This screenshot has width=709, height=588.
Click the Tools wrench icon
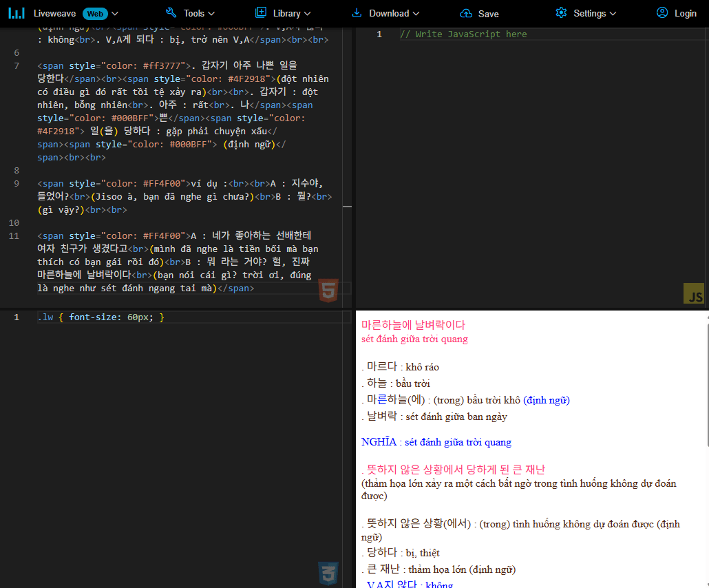pyautogui.click(x=171, y=13)
